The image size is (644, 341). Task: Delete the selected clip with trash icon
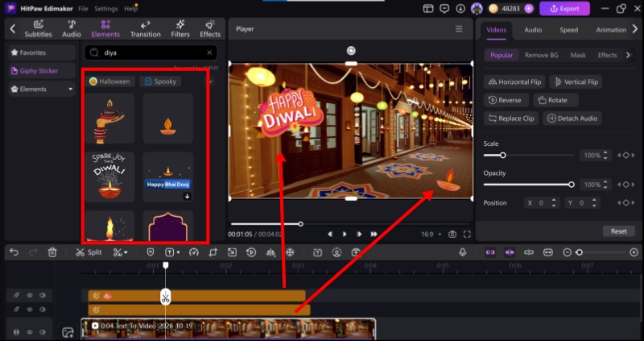pos(52,252)
